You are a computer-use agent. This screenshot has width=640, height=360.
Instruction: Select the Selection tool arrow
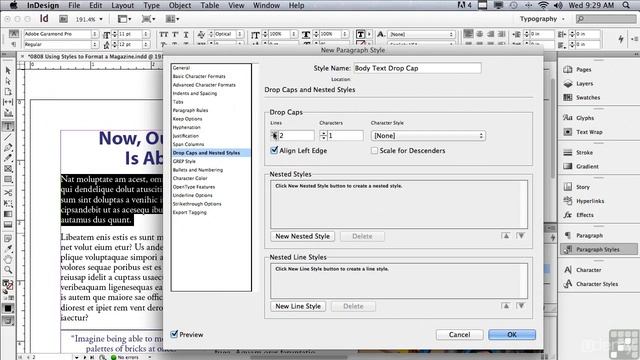[x=8, y=71]
